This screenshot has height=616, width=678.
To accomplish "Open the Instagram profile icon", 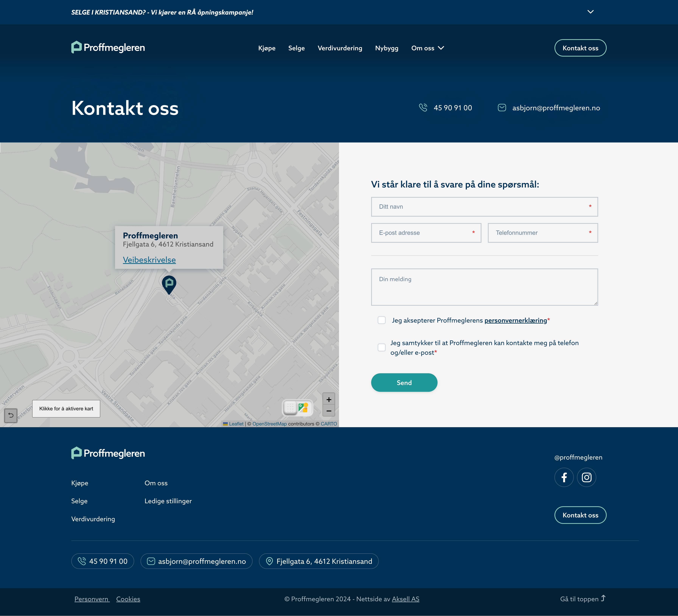I will (x=586, y=478).
